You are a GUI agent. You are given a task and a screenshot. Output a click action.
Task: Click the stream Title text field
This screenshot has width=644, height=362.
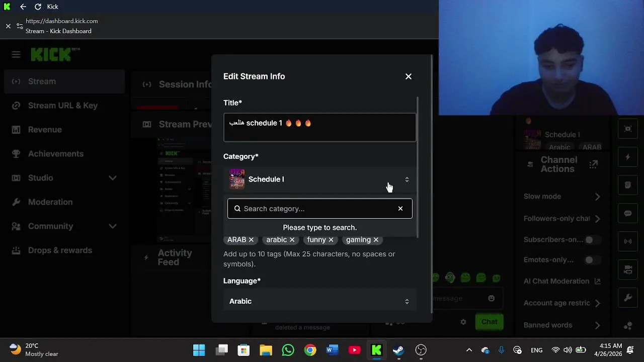coord(319,127)
